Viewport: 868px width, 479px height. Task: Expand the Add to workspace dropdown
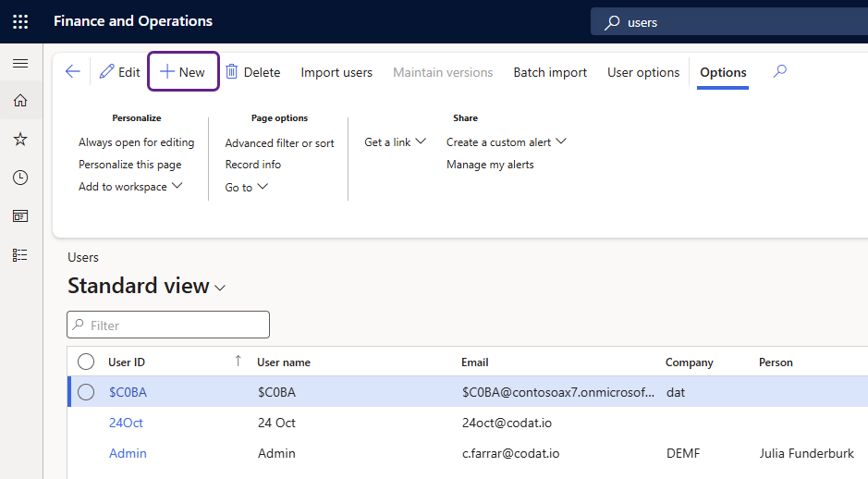pyautogui.click(x=130, y=187)
